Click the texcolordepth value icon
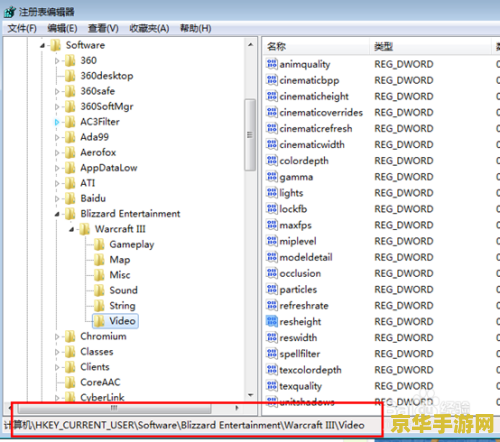 272,369
